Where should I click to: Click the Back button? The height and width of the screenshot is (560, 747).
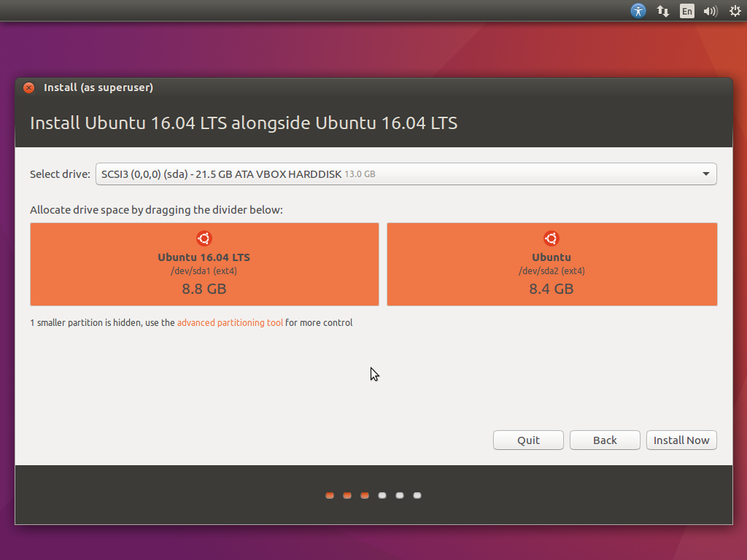[605, 440]
